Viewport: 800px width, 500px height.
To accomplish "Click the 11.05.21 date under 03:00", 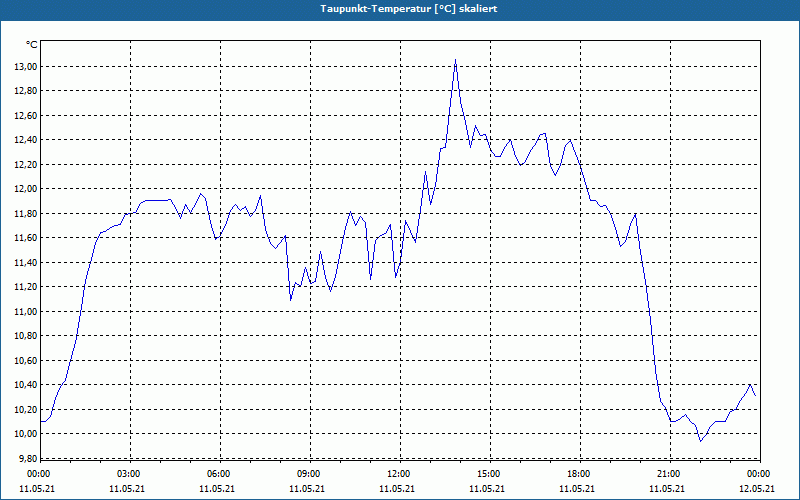I will coord(127,489).
